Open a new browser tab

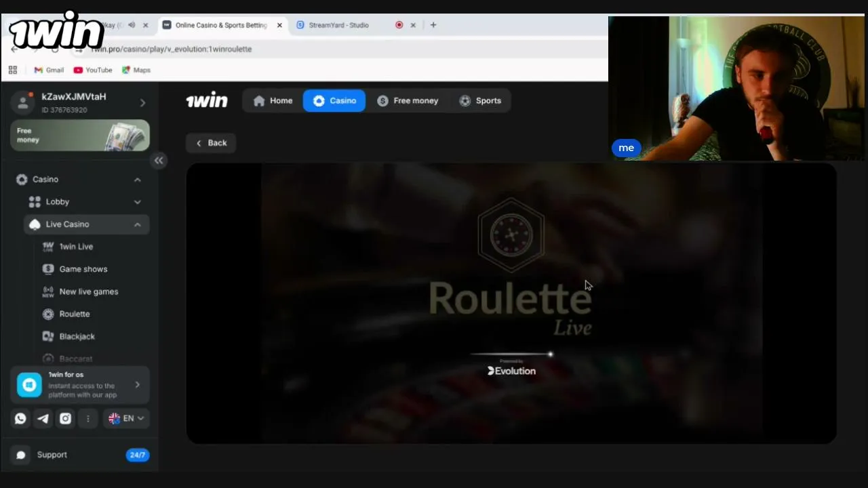433,25
